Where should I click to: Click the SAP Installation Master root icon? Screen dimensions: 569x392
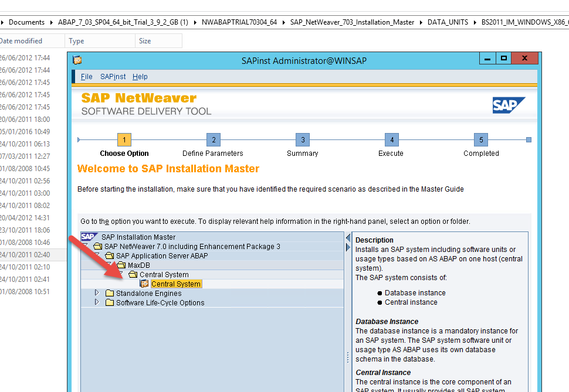tap(89, 237)
